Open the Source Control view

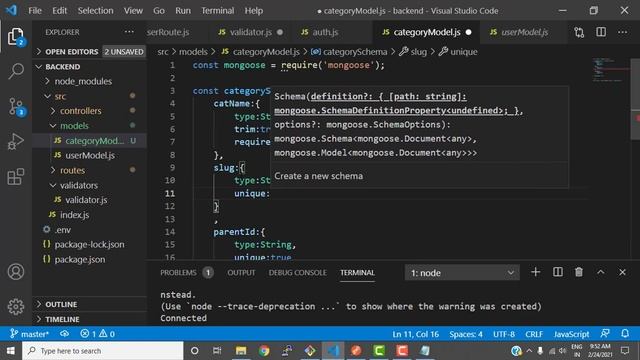coord(16,106)
